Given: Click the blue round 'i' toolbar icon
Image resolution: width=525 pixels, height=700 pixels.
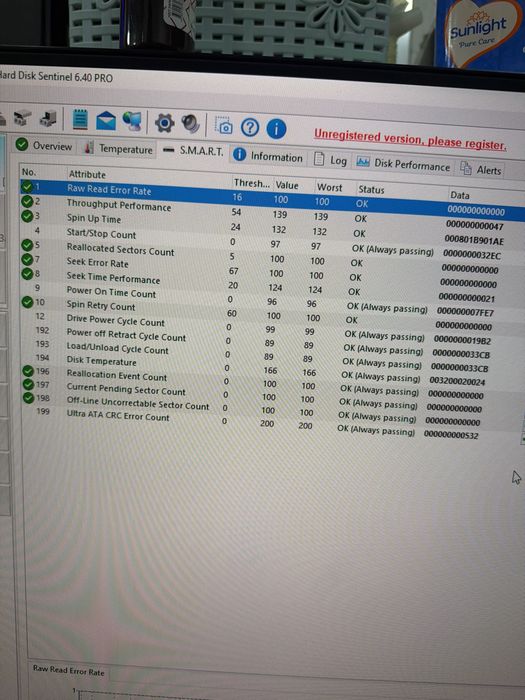Looking at the screenshot, I should [x=276, y=129].
